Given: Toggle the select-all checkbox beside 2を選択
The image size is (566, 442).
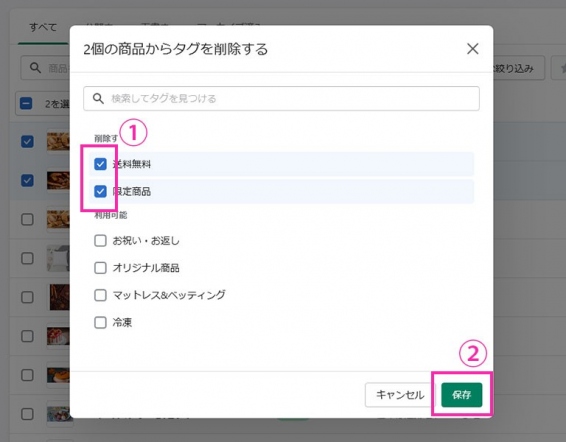Looking at the screenshot, I should [26, 104].
